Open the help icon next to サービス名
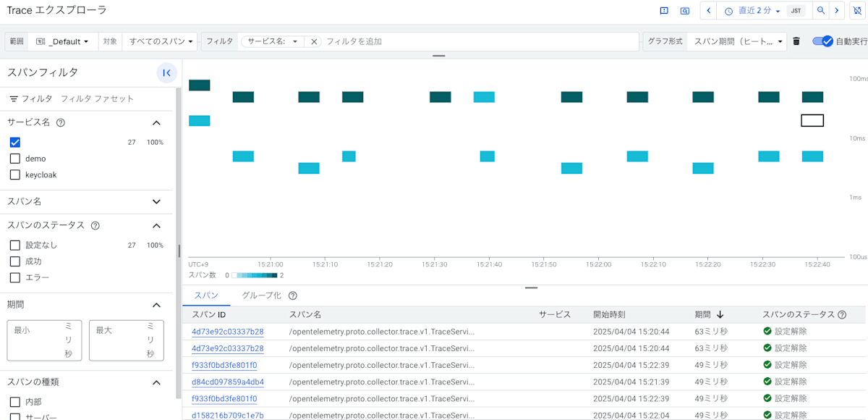868x420 pixels. click(61, 122)
